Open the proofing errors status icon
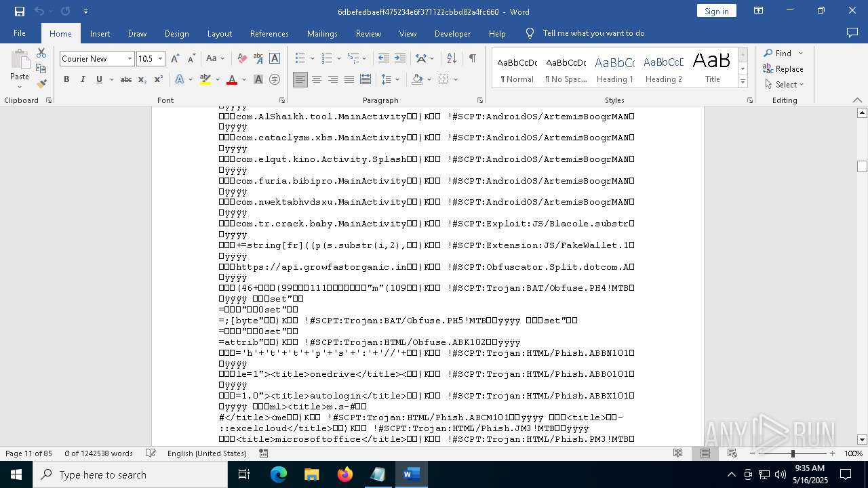 [x=151, y=453]
